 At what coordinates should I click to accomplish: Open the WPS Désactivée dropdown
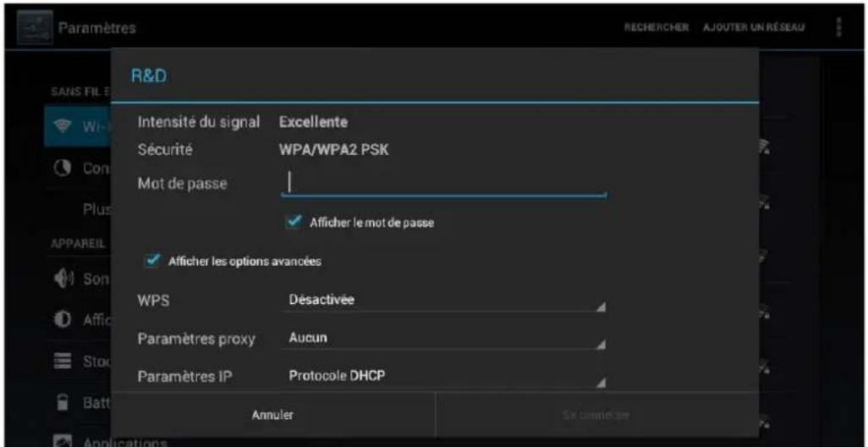click(443, 301)
